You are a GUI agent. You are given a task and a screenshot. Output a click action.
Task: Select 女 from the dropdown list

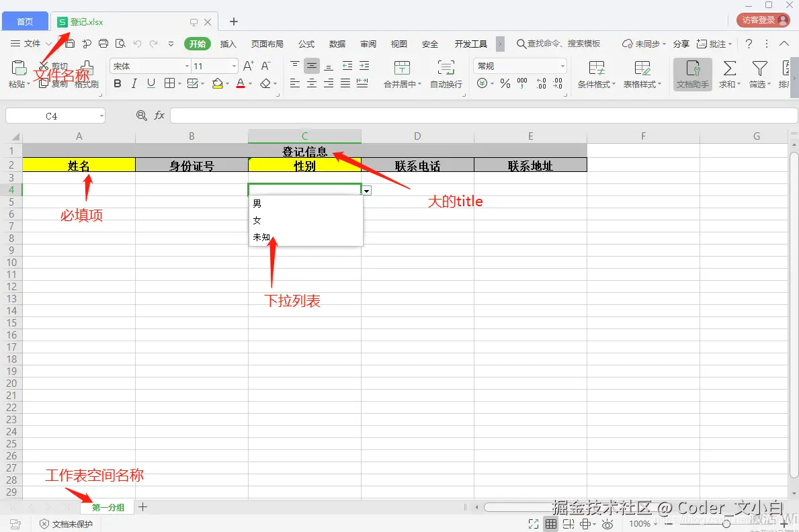coord(306,220)
